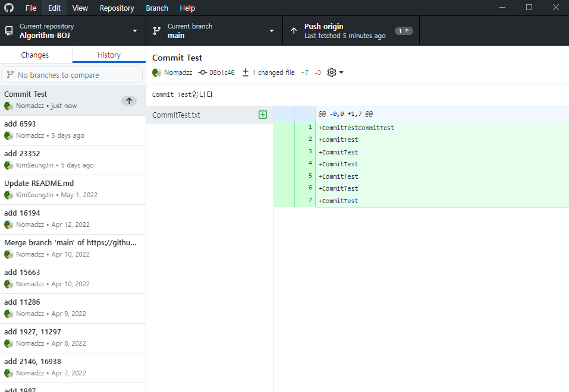Click the diff hunk header @@ -0,0 +1,7 @@
Image resolution: width=569 pixels, height=392 pixels.
click(x=345, y=114)
